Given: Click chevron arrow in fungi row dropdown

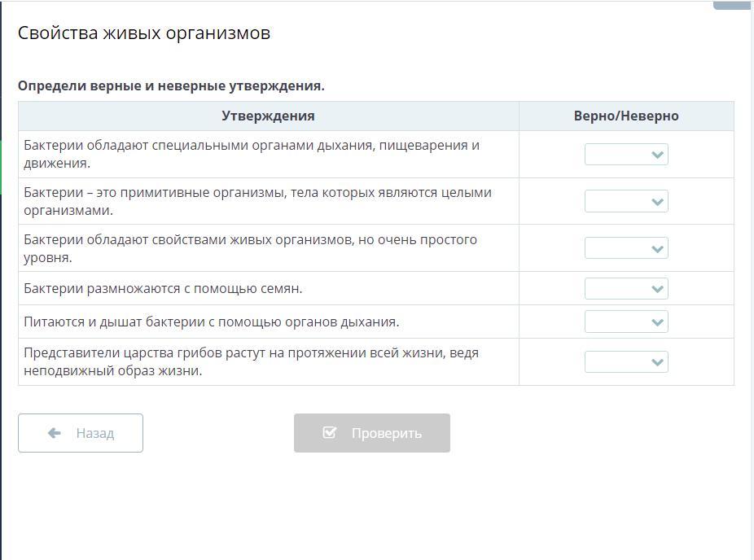Looking at the screenshot, I should pyautogui.click(x=657, y=362).
